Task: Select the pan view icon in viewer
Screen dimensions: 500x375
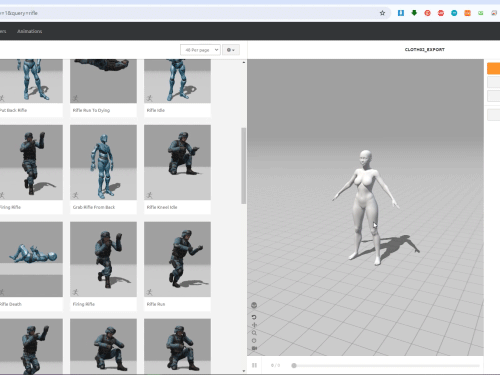Action: (254, 325)
